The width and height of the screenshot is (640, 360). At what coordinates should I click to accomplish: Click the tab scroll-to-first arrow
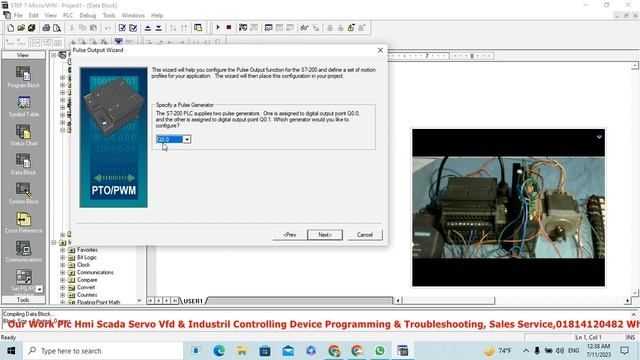[151, 301]
